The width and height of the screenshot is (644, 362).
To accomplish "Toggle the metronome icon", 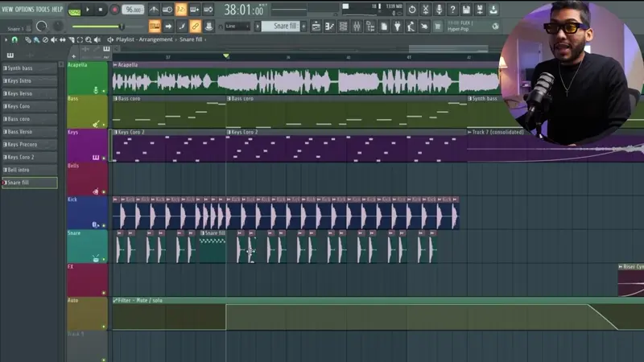I will (x=154, y=9).
